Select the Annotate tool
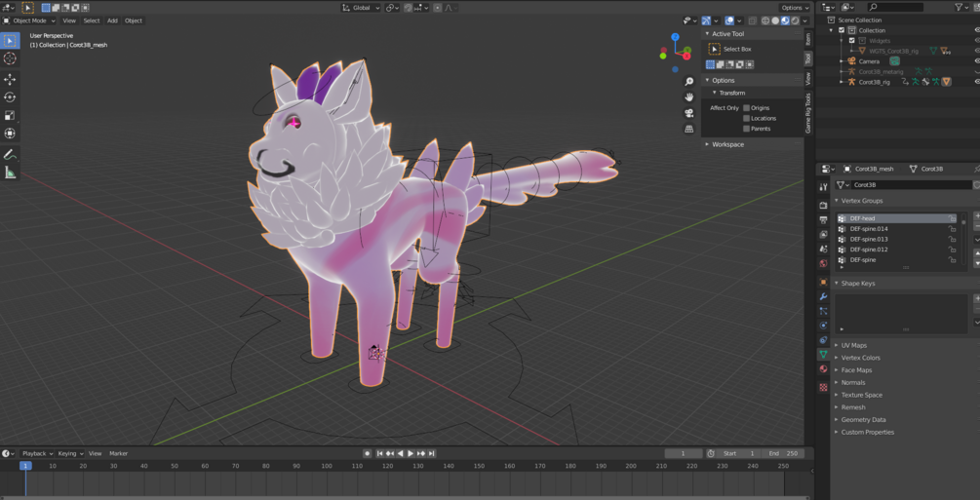The image size is (980, 500). 10,154
